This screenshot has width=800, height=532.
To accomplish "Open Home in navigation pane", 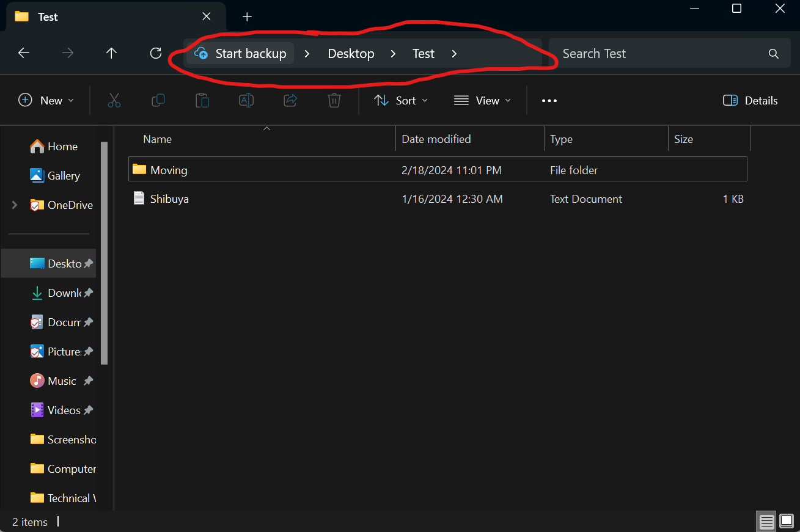I will tap(54, 147).
